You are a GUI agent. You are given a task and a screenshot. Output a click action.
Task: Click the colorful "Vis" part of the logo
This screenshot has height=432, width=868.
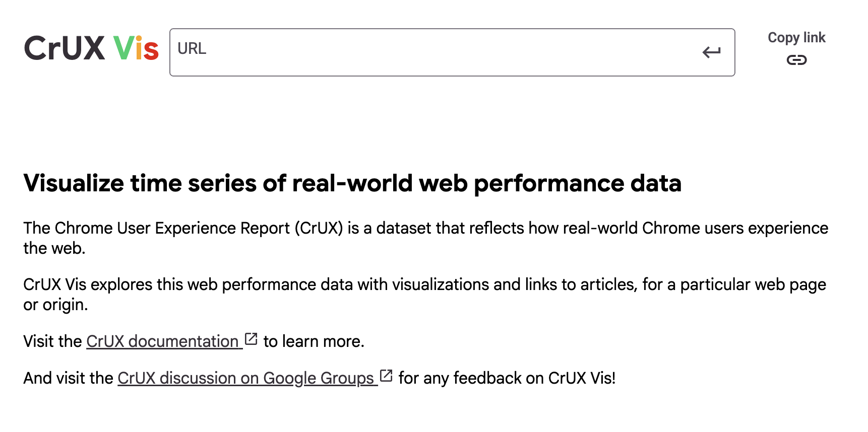coord(136,48)
